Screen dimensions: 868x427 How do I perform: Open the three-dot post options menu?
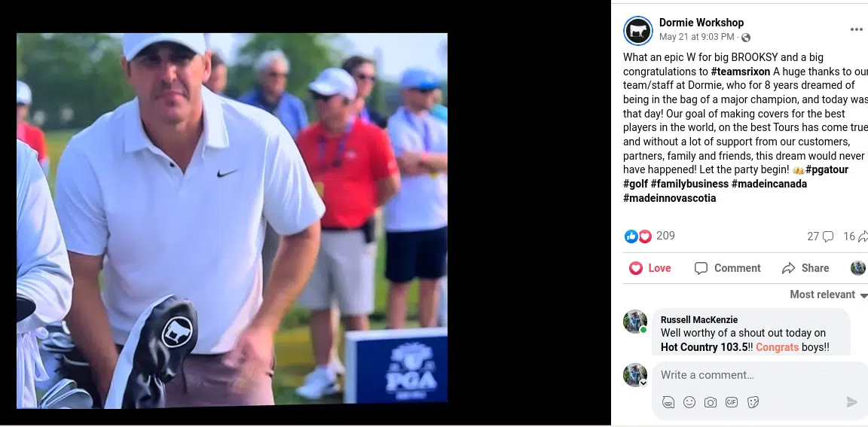point(856,30)
